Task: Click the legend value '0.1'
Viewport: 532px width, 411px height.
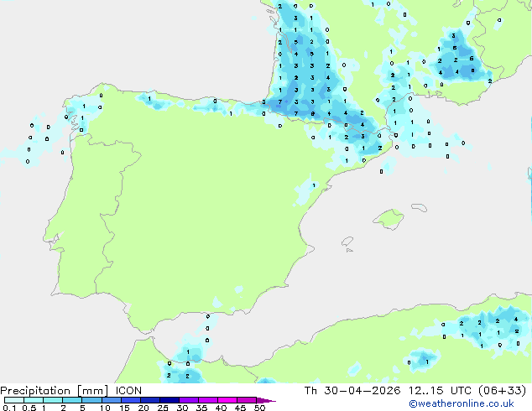Action: point(9,408)
